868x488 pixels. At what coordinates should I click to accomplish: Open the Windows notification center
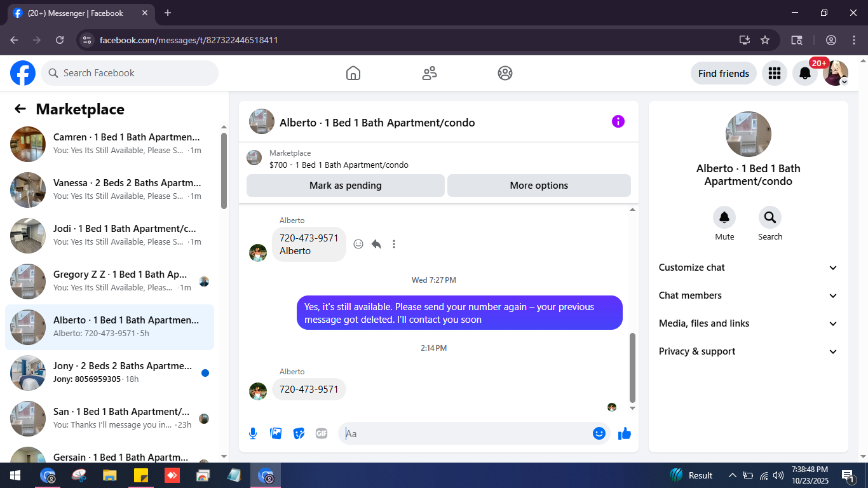click(x=848, y=475)
